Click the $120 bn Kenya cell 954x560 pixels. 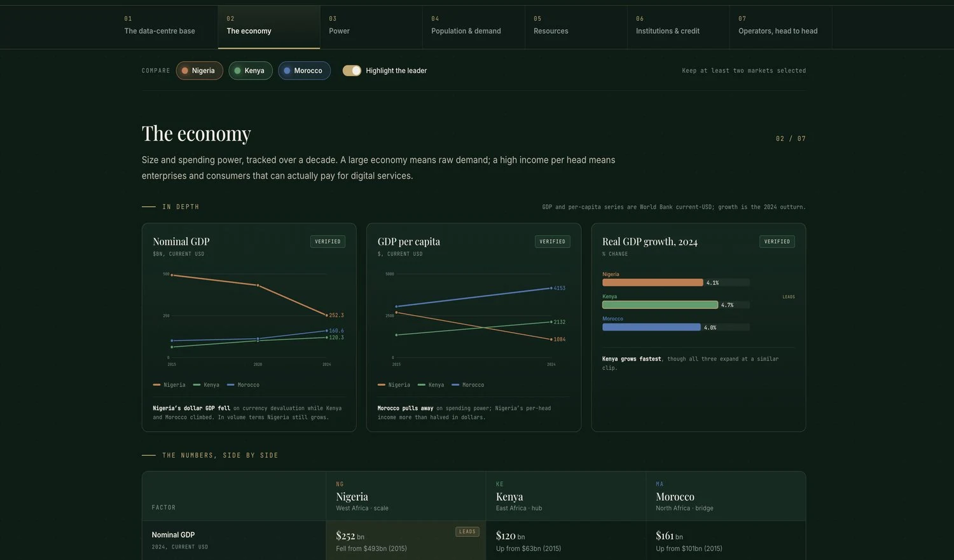(x=566, y=541)
